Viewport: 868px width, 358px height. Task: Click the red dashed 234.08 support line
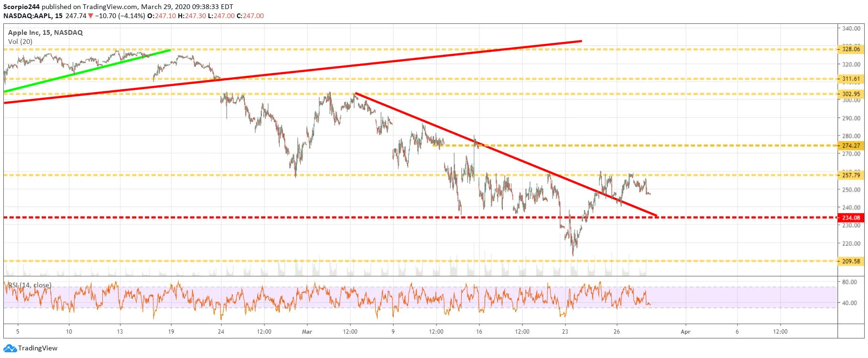pyautogui.click(x=421, y=218)
